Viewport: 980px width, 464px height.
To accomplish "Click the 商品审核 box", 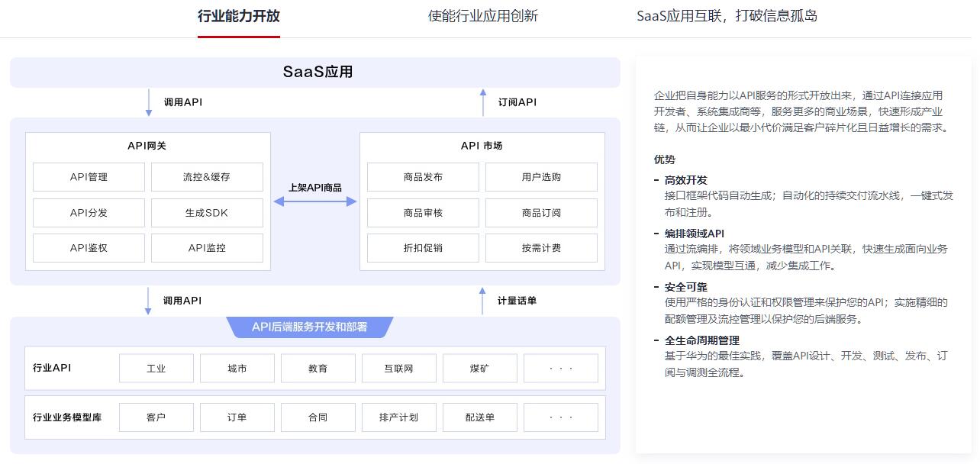I will point(423,213).
